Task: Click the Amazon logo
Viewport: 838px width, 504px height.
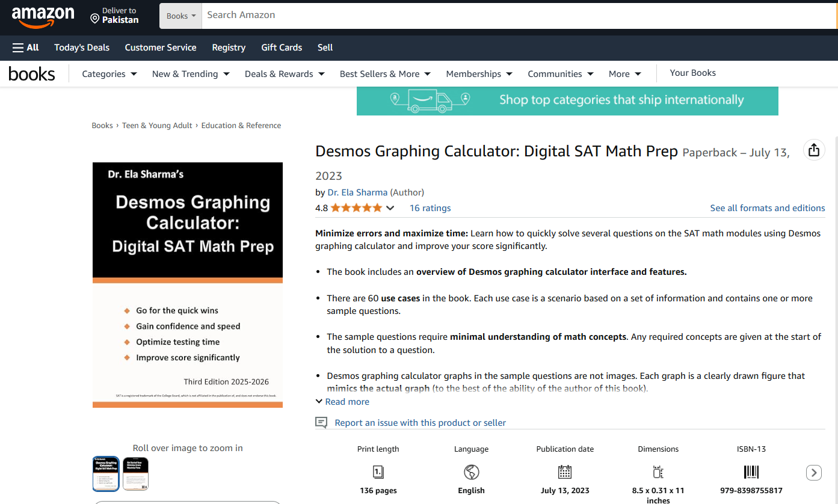Action: point(43,17)
